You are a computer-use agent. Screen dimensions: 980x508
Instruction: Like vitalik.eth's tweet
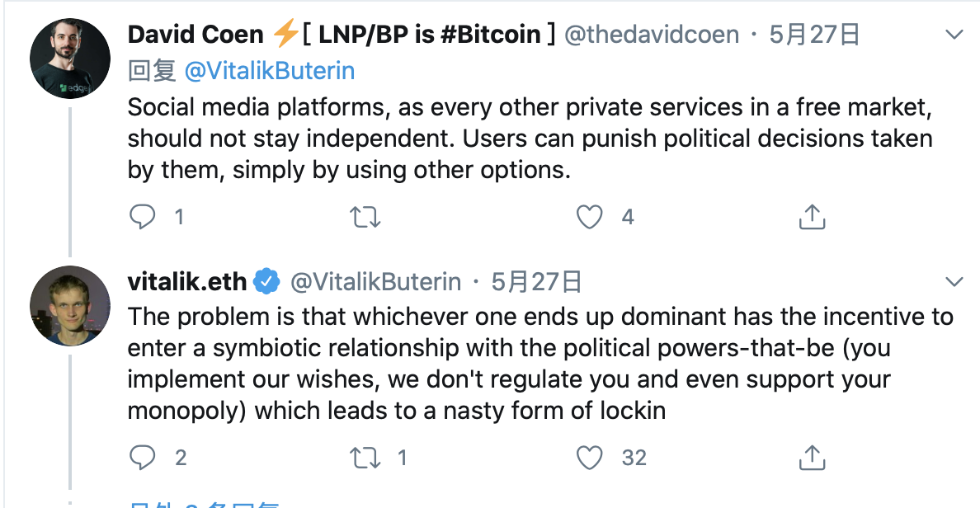[x=589, y=456]
